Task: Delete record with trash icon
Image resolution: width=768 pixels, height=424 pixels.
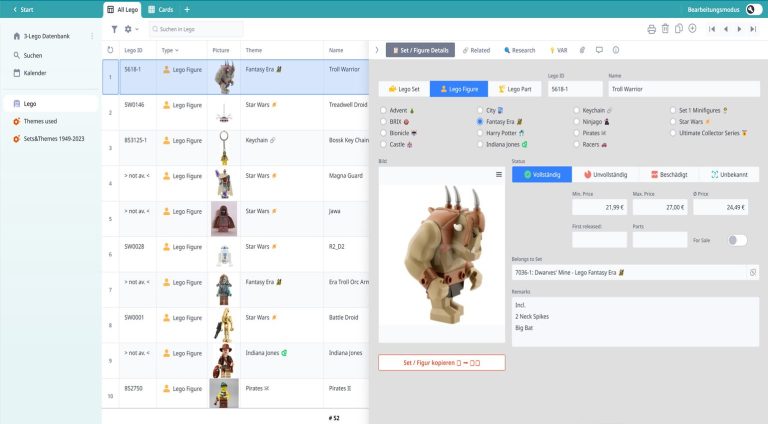Action: click(665, 29)
